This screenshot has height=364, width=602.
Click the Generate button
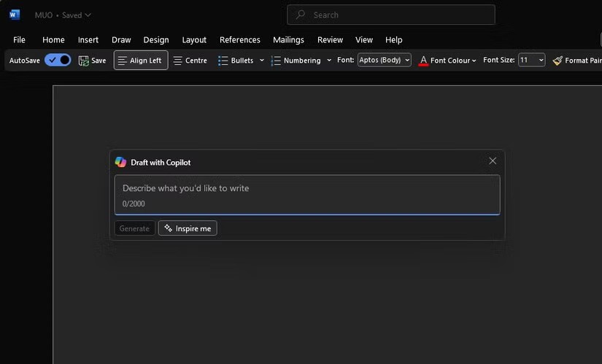pyautogui.click(x=134, y=228)
